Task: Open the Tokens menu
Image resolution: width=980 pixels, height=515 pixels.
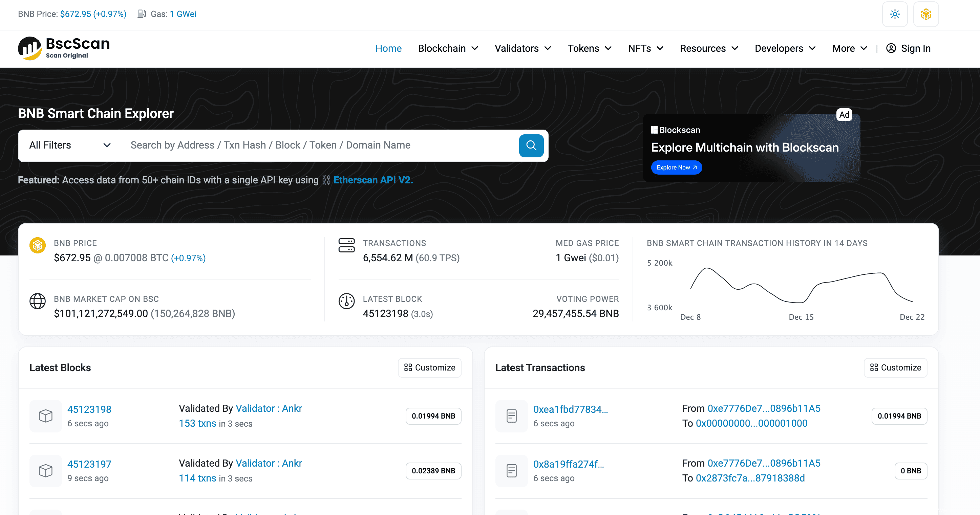Action: [589, 48]
